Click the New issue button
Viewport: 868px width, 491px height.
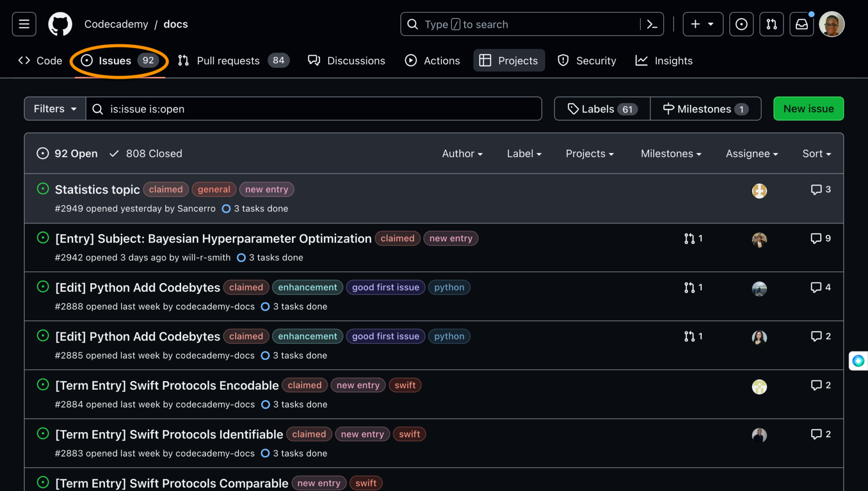[x=808, y=109]
